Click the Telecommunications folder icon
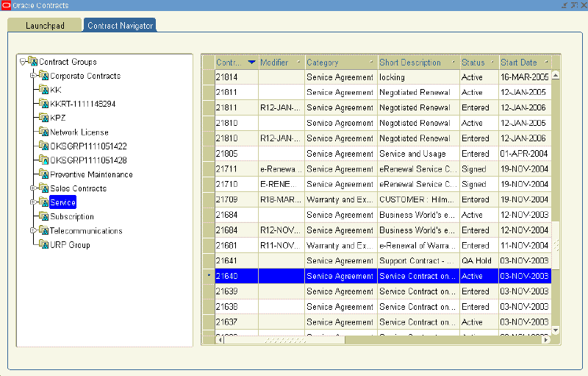The height and width of the screenshot is (376, 588). [44, 230]
